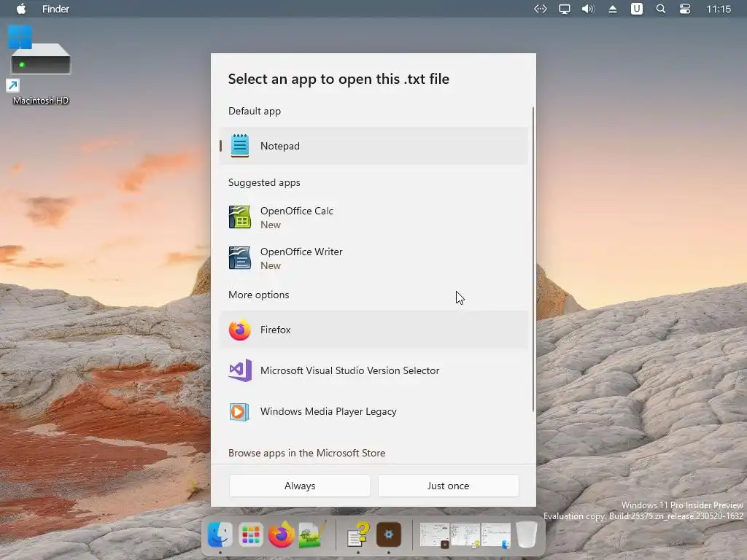This screenshot has height=560, width=747.
Task: Open the Apple logo menu
Action: pos(21,9)
